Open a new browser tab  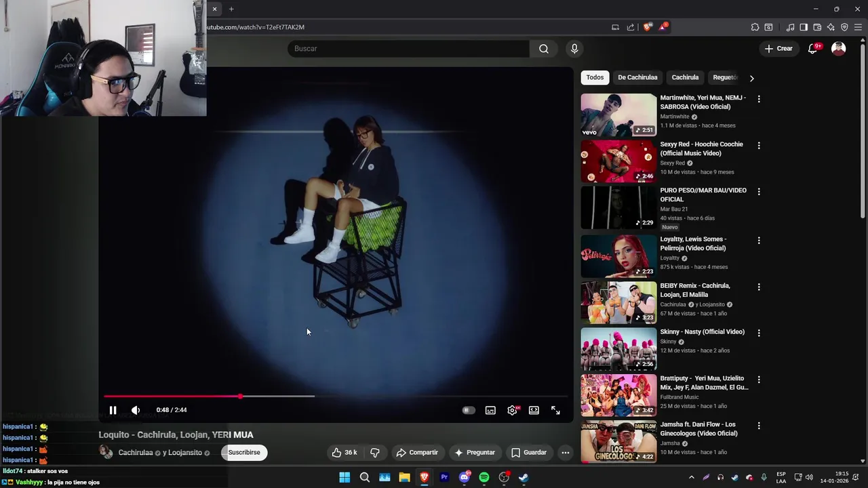coord(231,9)
